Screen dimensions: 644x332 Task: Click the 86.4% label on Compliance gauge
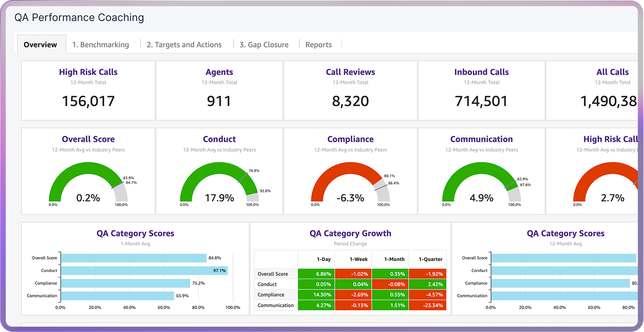(393, 183)
